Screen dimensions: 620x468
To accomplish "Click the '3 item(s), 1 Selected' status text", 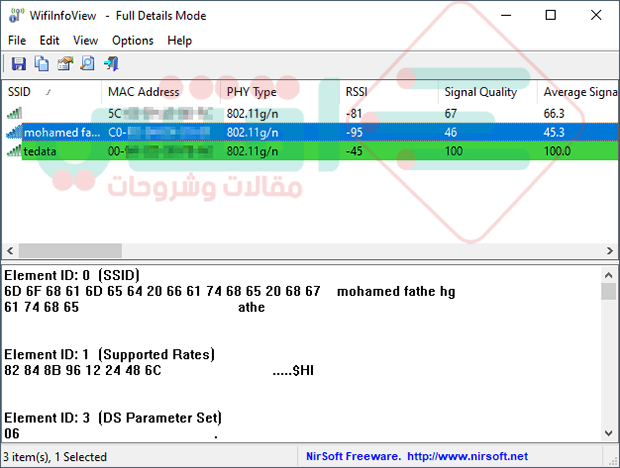I will [55, 457].
